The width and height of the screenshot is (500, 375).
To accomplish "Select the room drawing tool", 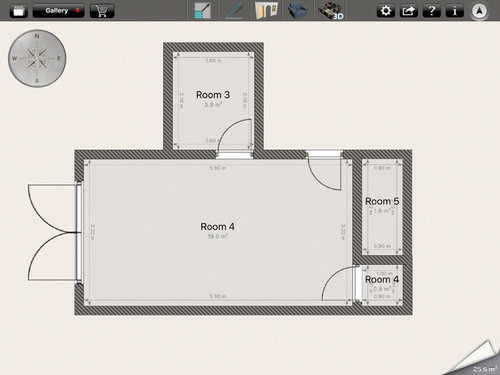I will (x=203, y=11).
